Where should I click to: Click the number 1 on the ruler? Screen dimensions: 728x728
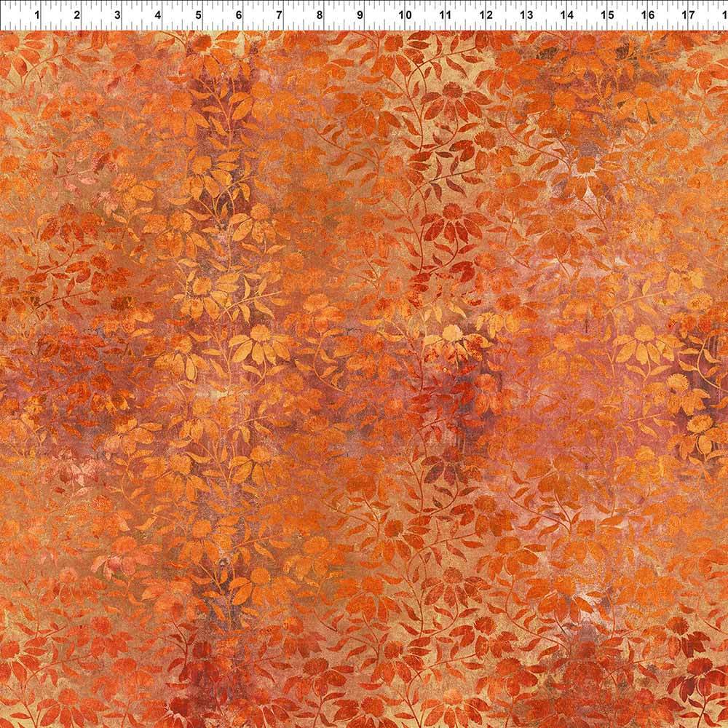click(37, 14)
